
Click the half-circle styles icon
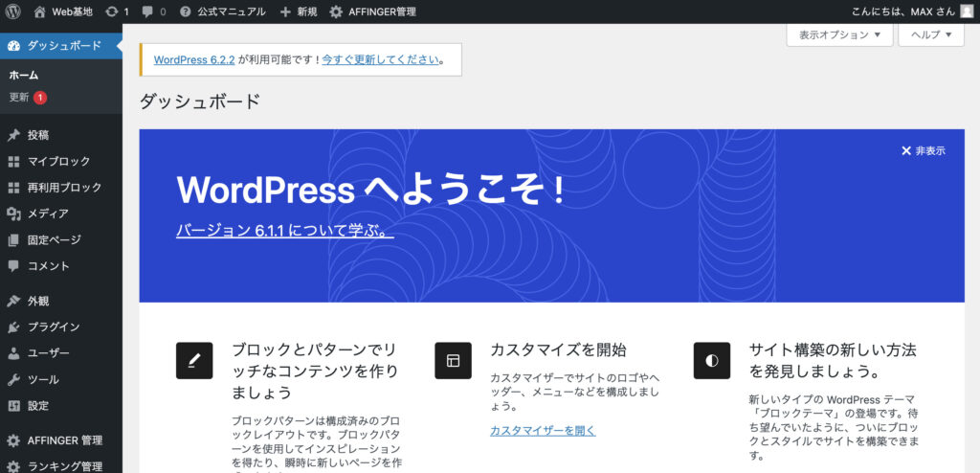click(x=711, y=360)
